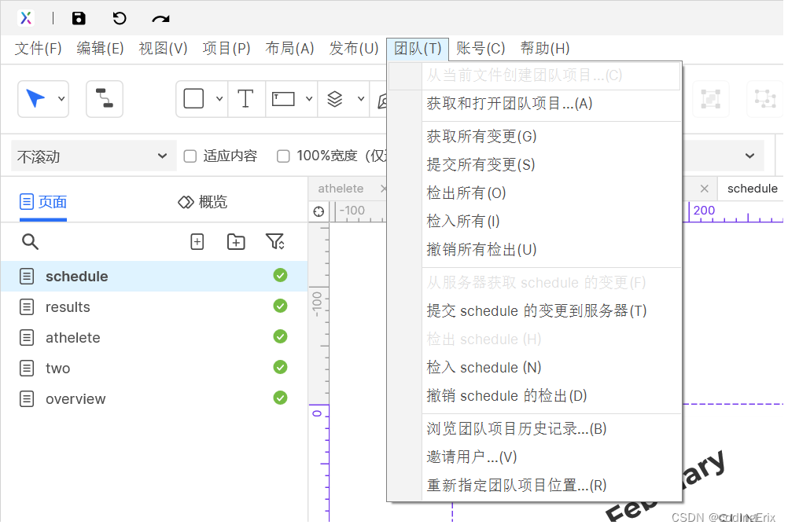Choose 提交 schedule 的变更到服务器(T)
Viewport: 788px width, 532px height.
(535, 311)
